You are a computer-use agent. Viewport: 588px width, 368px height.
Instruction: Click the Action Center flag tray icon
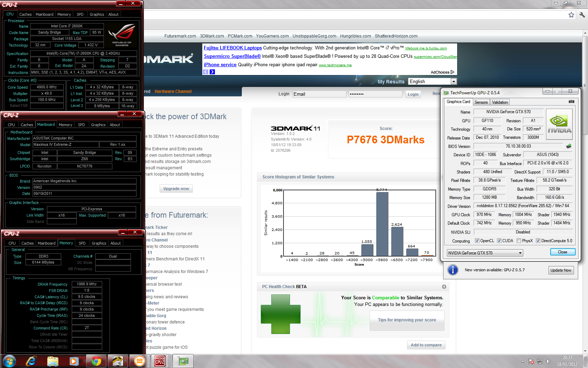tap(531, 361)
